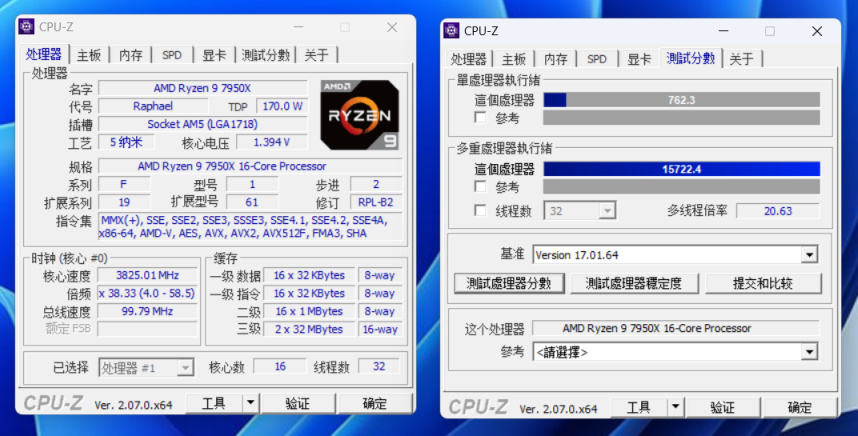Open 显卡 tab in right window
858x436 pixels.
click(639, 59)
